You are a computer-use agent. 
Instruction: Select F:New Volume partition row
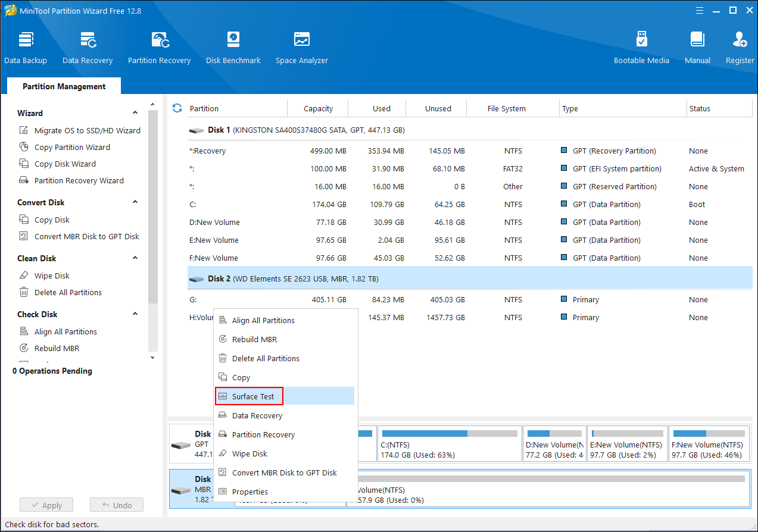[x=470, y=258]
